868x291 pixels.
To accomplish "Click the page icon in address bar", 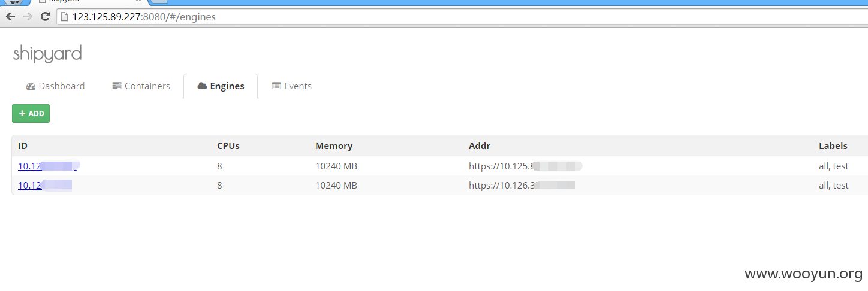I will (x=65, y=17).
